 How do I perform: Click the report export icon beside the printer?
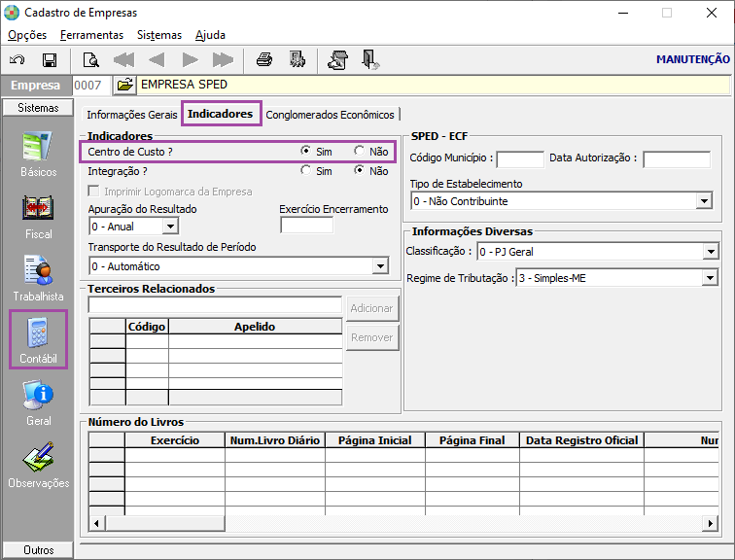(297, 60)
